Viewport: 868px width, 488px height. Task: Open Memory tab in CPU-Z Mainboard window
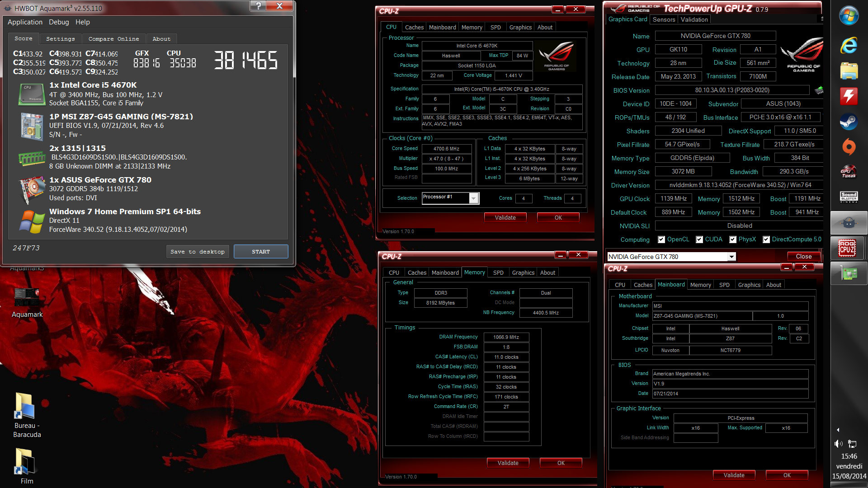pyautogui.click(x=700, y=285)
